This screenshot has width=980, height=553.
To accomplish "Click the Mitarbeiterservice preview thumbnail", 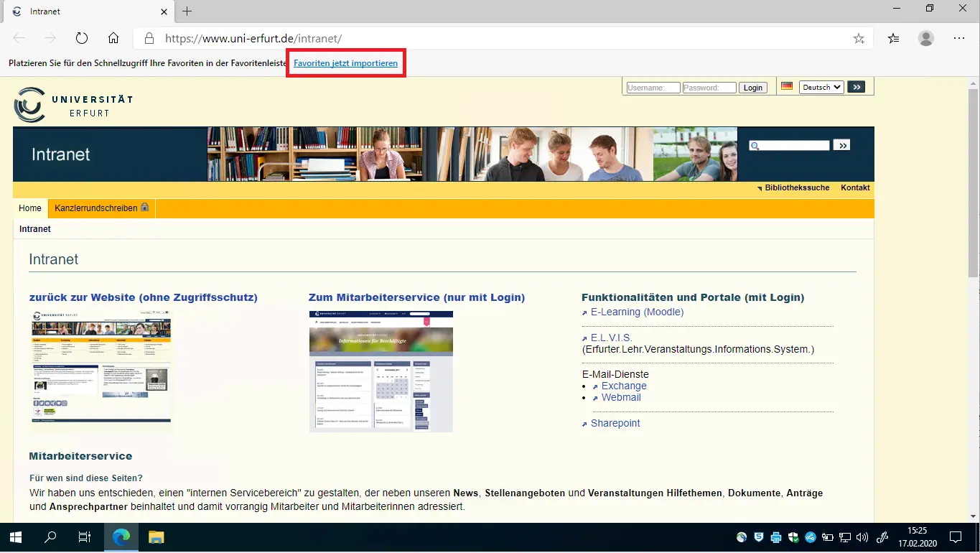I will 381,371.
